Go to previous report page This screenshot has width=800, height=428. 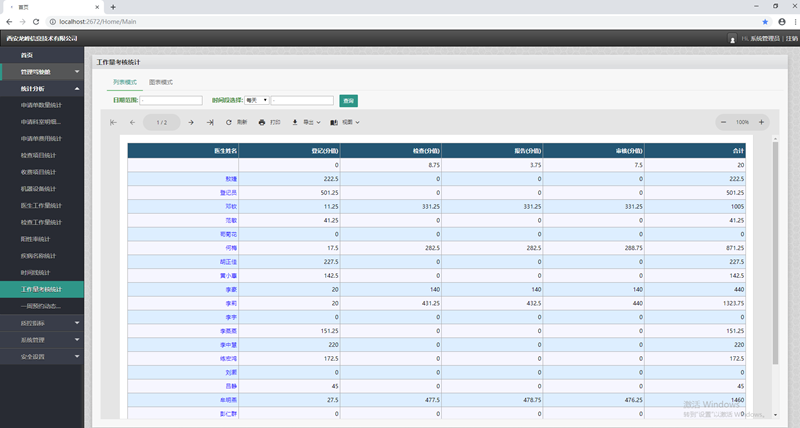pyautogui.click(x=133, y=122)
